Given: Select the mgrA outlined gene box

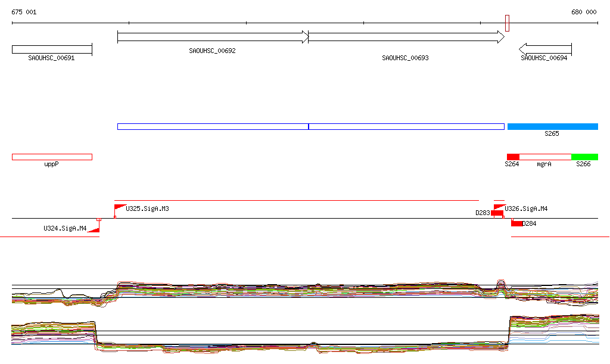Looking at the screenshot, I should point(545,157).
